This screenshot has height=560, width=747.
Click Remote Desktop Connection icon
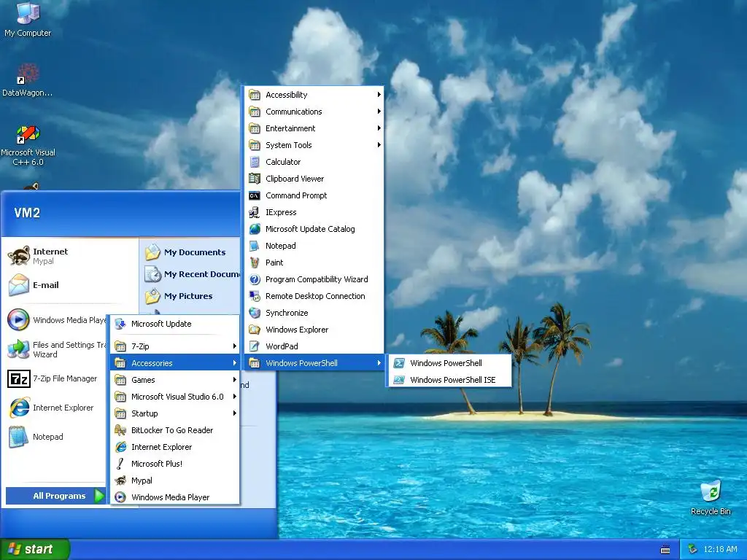[x=255, y=296]
